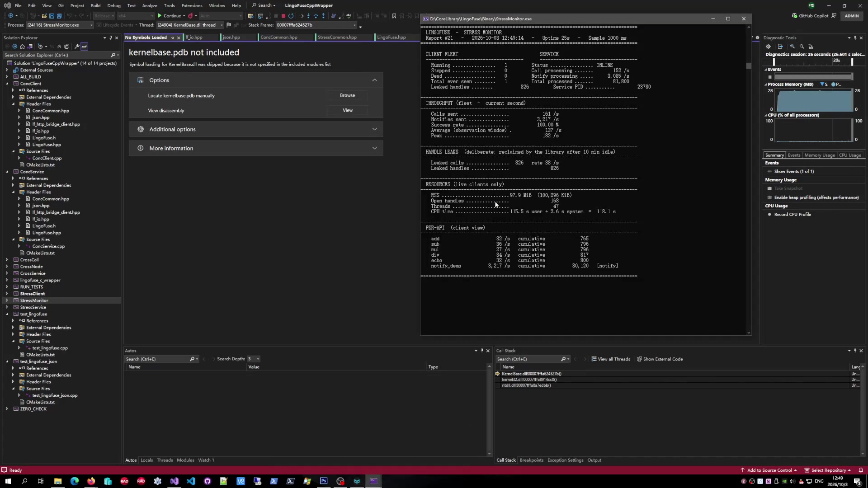Toggle pin on No Symbols Loaded tab
Image resolution: width=868 pixels, height=488 pixels.
172,38
